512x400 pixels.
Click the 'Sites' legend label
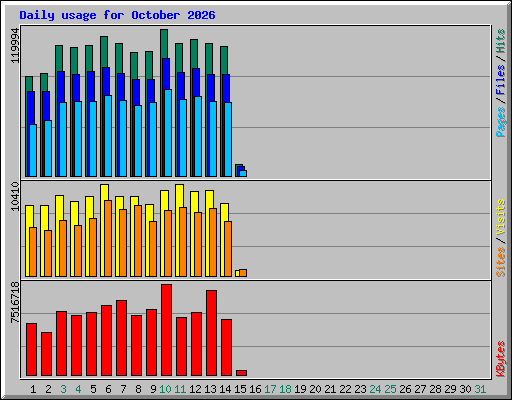click(x=501, y=262)
